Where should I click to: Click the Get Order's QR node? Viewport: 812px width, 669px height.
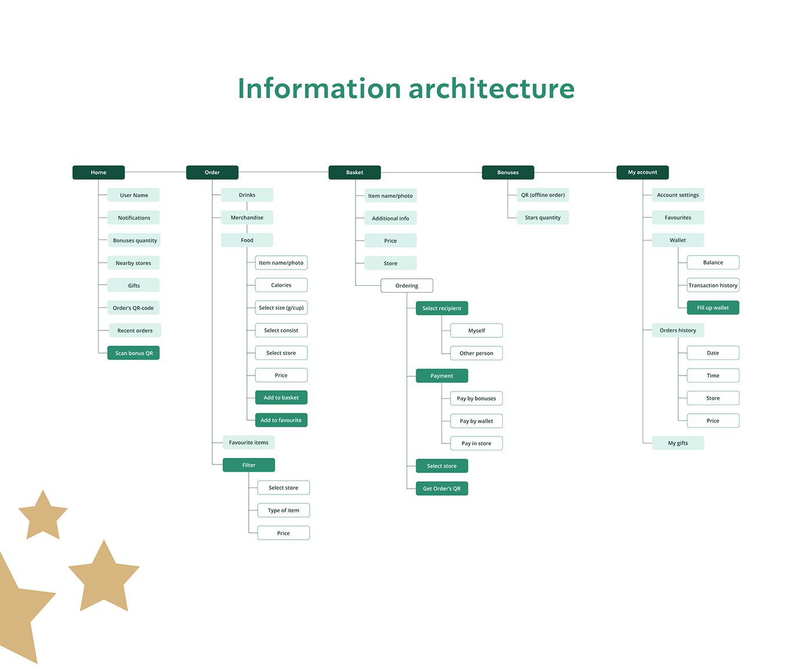(x=441, y=489)
